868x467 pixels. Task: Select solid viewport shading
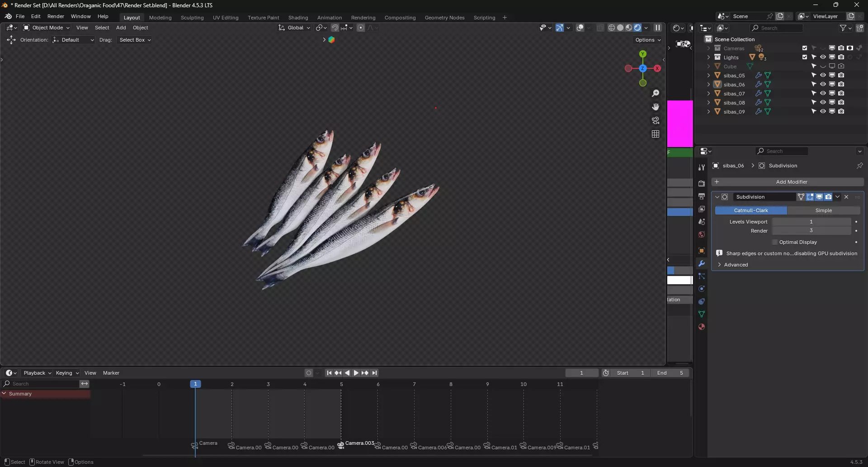pyautogui.click(x=620, y=28)
